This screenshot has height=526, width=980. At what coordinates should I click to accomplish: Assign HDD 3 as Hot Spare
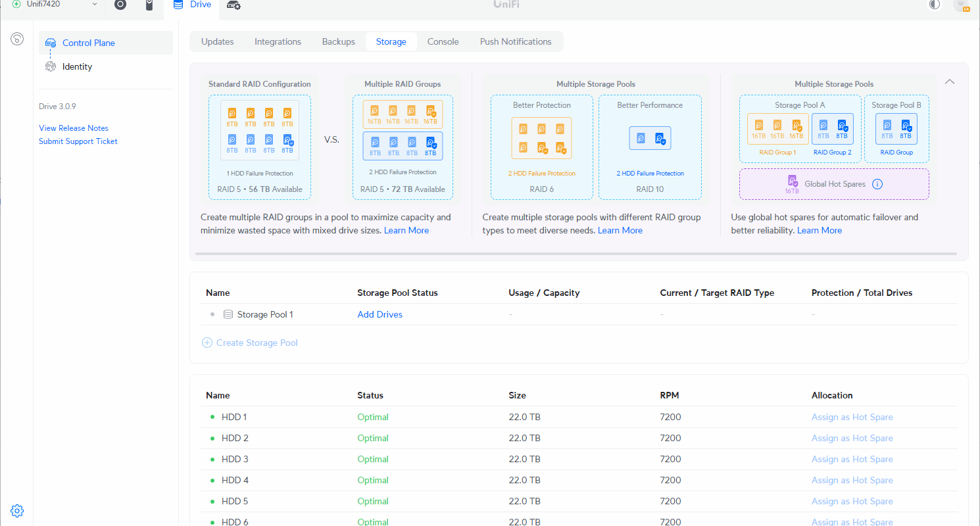852,459
